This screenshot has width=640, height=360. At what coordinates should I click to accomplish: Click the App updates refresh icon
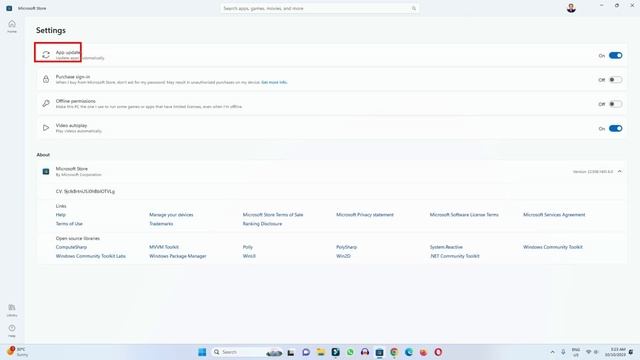tap(46, 55)
